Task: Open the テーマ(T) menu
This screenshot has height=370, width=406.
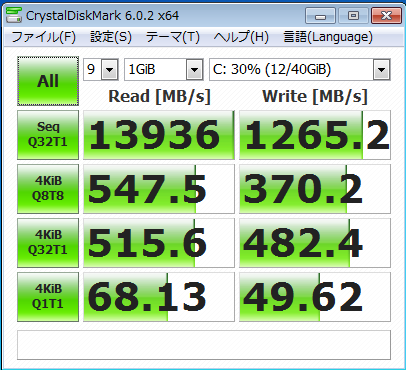Action: click(x=173, y=37)
